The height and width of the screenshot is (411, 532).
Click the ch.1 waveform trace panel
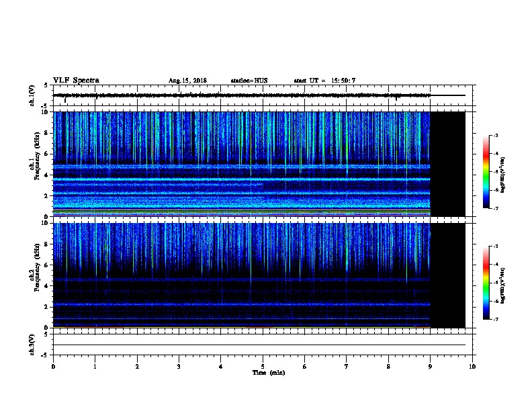[263, 95]
